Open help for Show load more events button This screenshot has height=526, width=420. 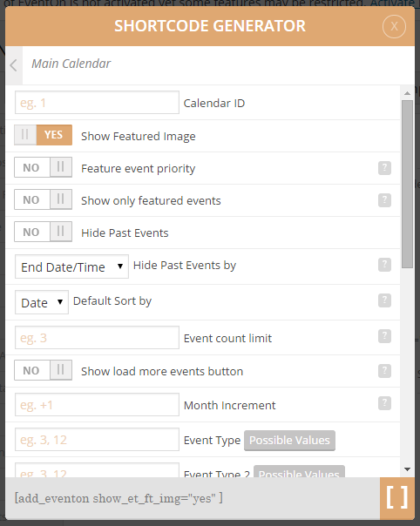tap(384, 371)
